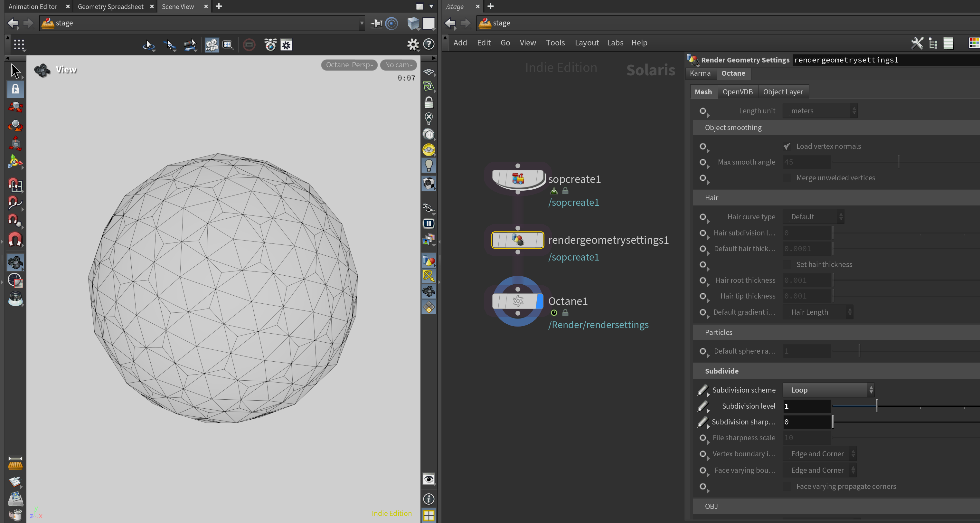Open the Labs menu
The height and width of the screenshot is (523, 980).
615,43
